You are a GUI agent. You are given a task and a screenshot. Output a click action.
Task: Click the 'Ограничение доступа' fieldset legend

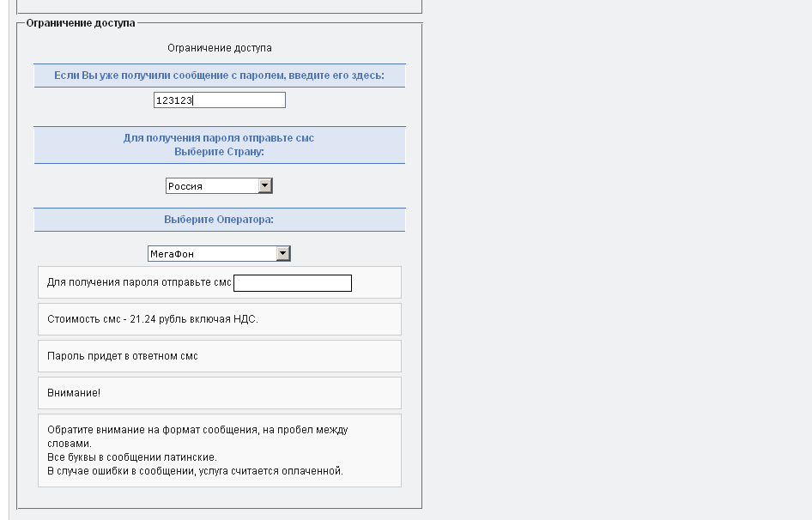click(80, 23)
